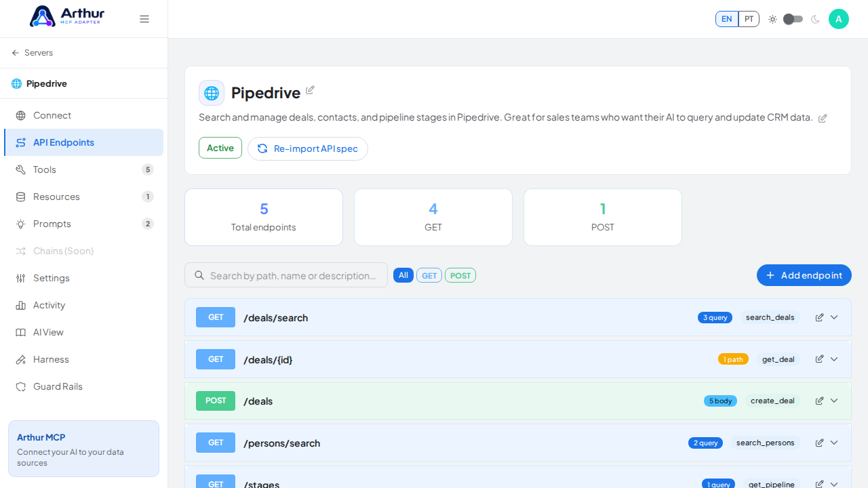
Task: Filter endpoints by All
Action: point(403,275)
